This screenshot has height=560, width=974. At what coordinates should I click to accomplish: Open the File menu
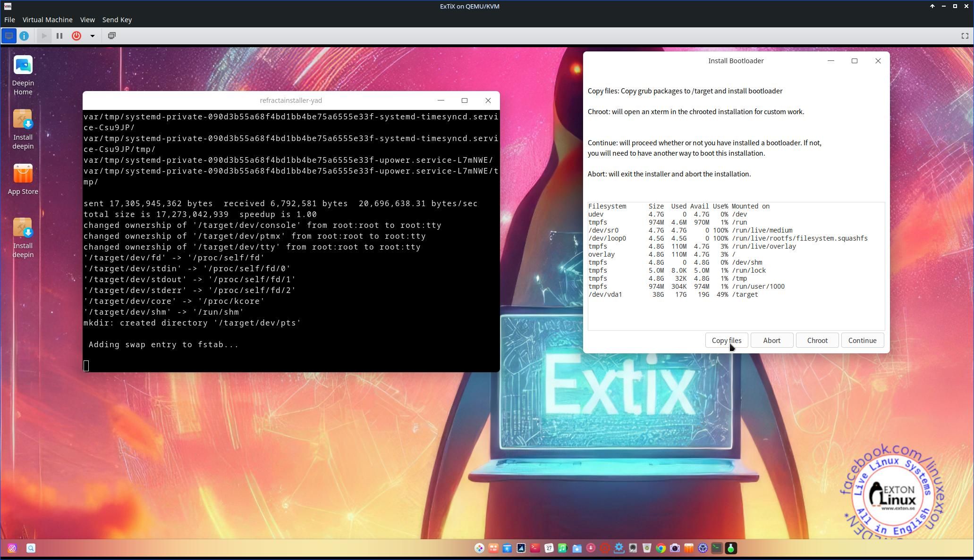click(x=9, y=20)
